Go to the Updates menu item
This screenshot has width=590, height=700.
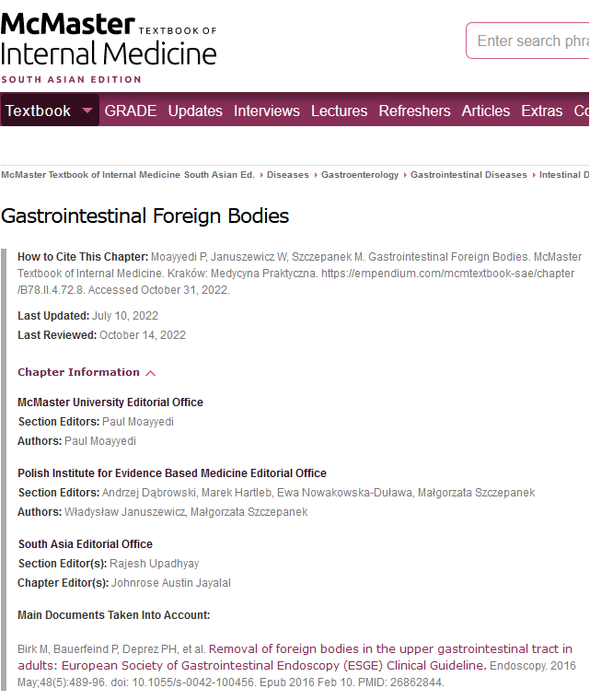[195, 111]
